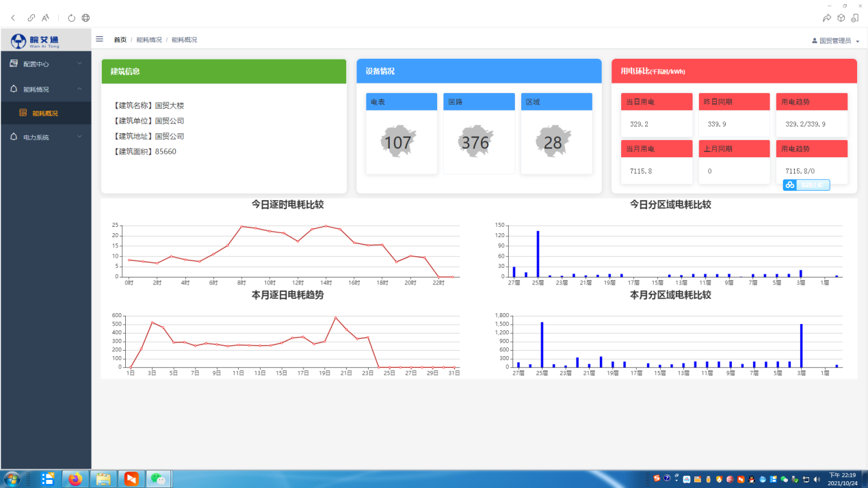Click the blue floating cloud upload button
The height and width of the screenshot is (488, 868).
click(806, 185)
